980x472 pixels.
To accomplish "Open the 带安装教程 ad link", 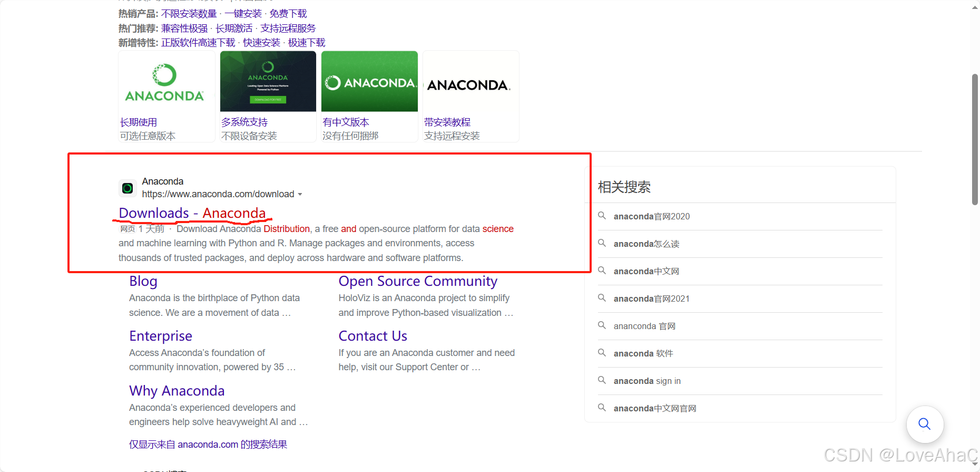I will [x=447, y=122].
